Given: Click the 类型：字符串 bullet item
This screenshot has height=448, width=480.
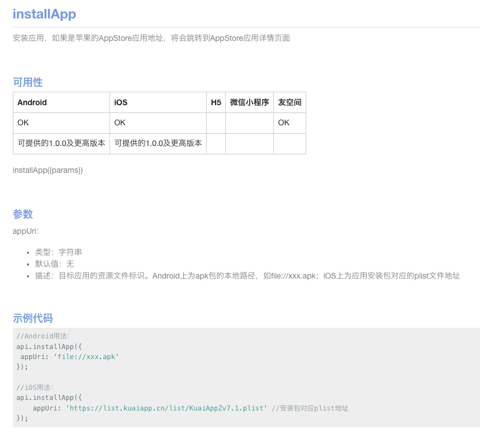Looking at the screenshot, I should pos(59,252).
